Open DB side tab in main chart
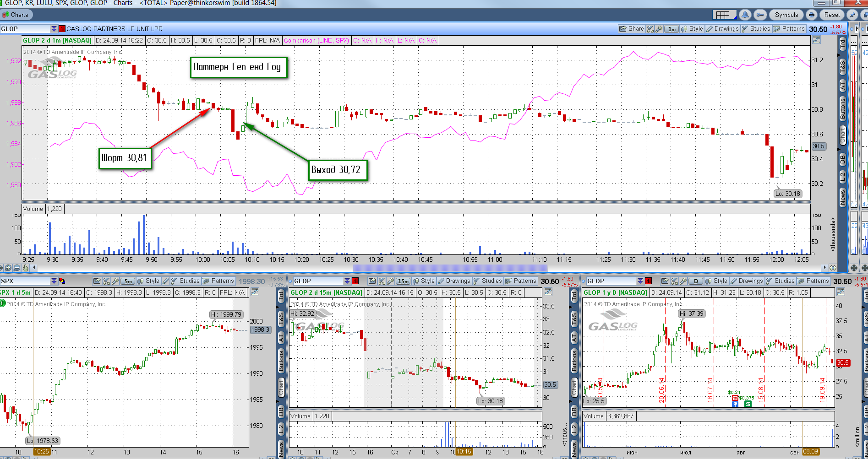The height and width of the screenshot is (459, 868). [x=843, y=159]
